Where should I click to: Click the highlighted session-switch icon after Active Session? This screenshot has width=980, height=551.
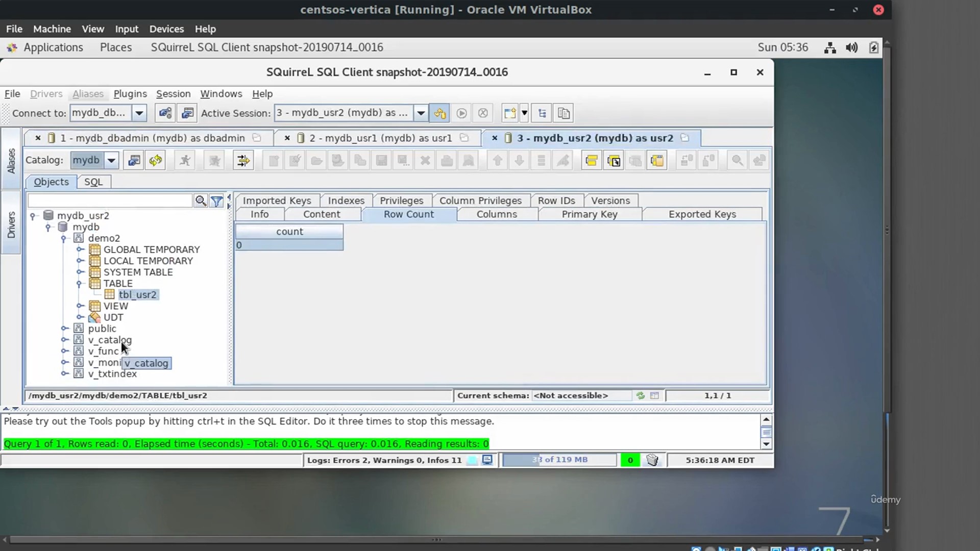tap(439, 113)
